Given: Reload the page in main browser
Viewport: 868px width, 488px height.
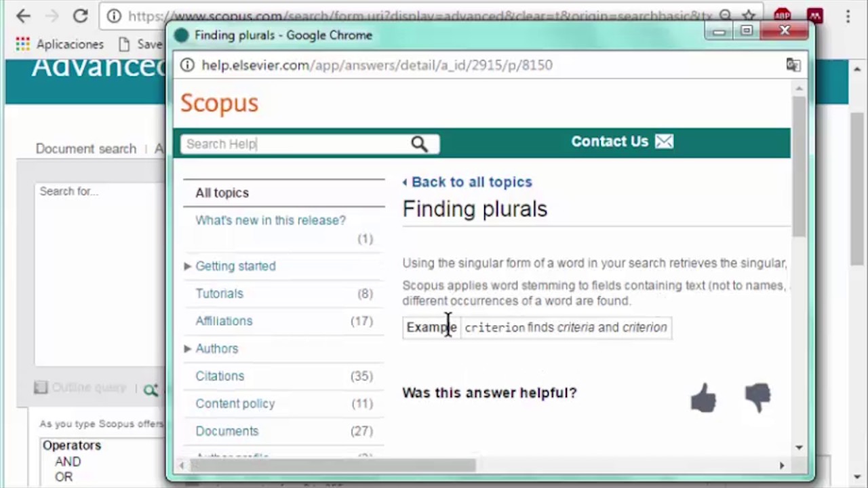Looking at the screenshot, I should 80,16.
